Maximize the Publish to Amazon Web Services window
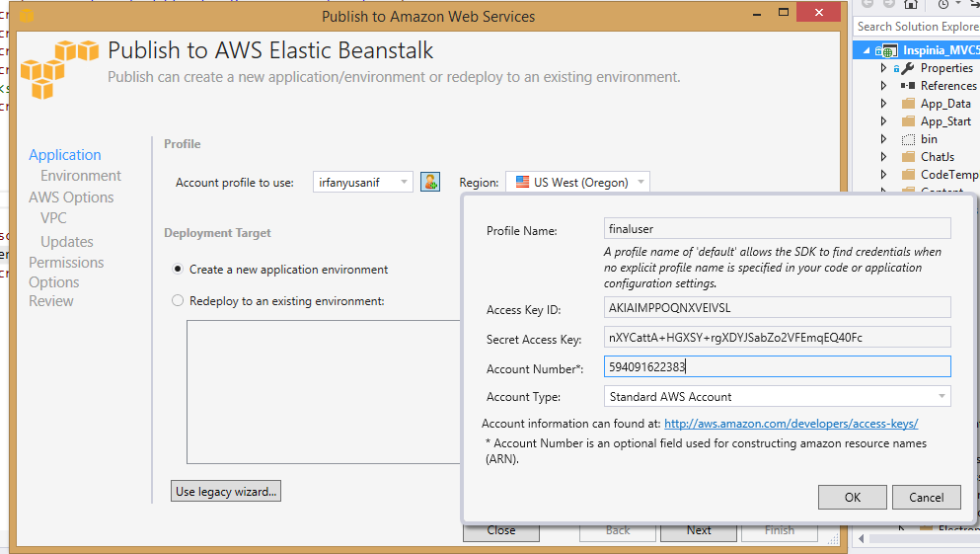 tap(784, 13)
